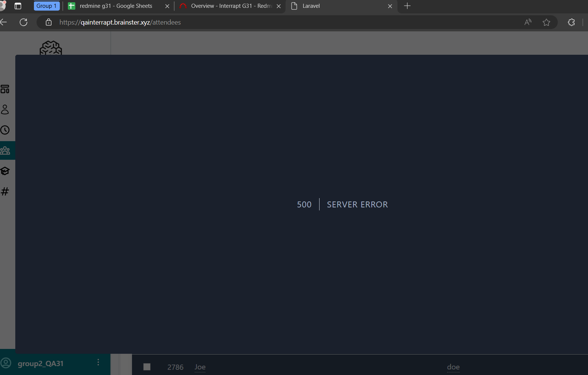Click the brain logo at top
The image size is (588, 375).
click(x=51, y=48)
